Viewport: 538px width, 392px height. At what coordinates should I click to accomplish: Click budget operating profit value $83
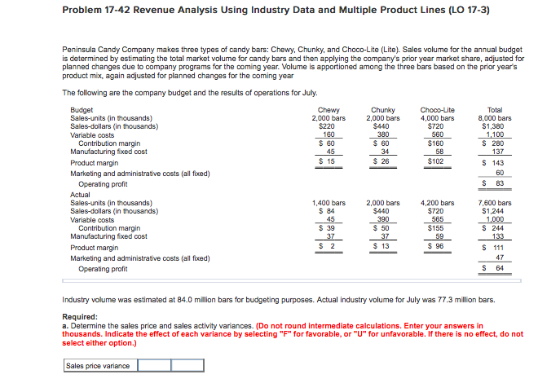(492, 183)
